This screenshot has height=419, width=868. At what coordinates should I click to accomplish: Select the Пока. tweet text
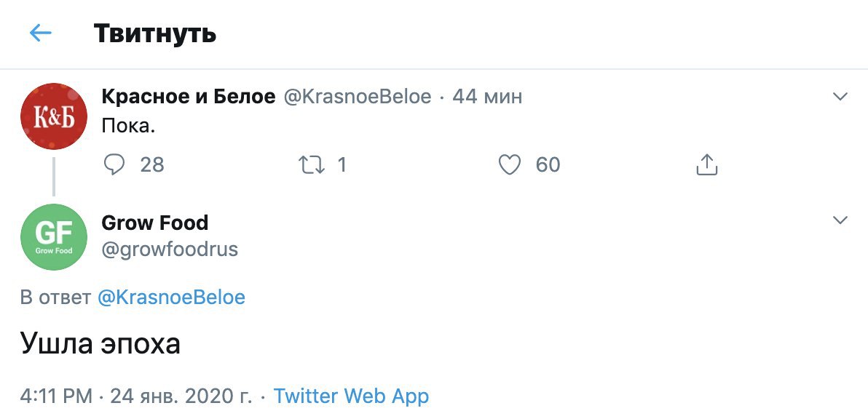[x=128, y=127]
